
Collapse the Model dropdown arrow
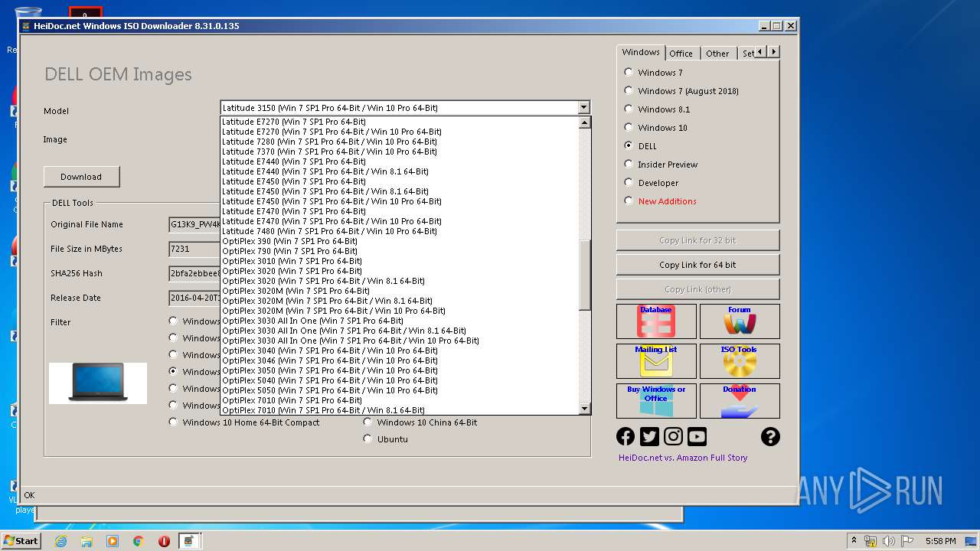click(x=583, y=108)
